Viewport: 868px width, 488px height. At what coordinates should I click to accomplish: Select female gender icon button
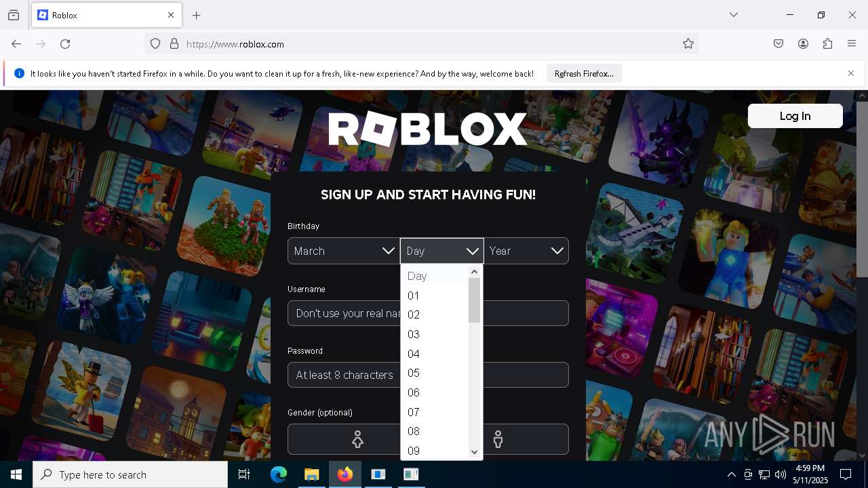pos(357,439)
